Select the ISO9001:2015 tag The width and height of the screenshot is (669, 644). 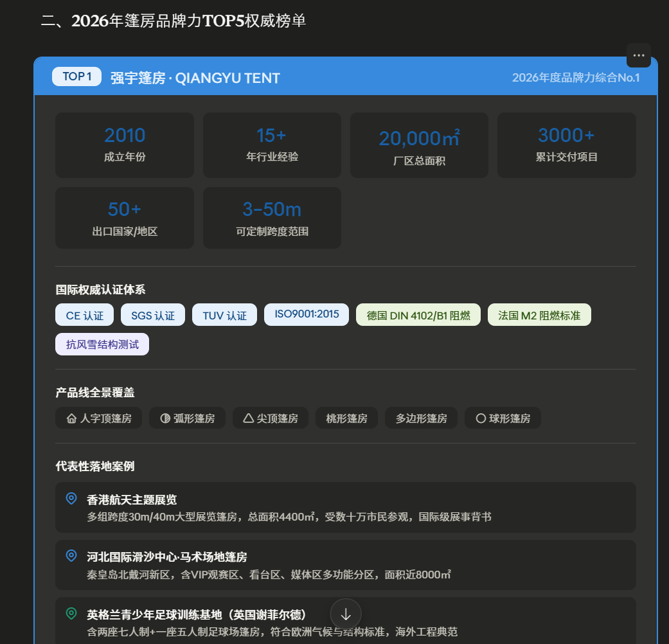307,314
